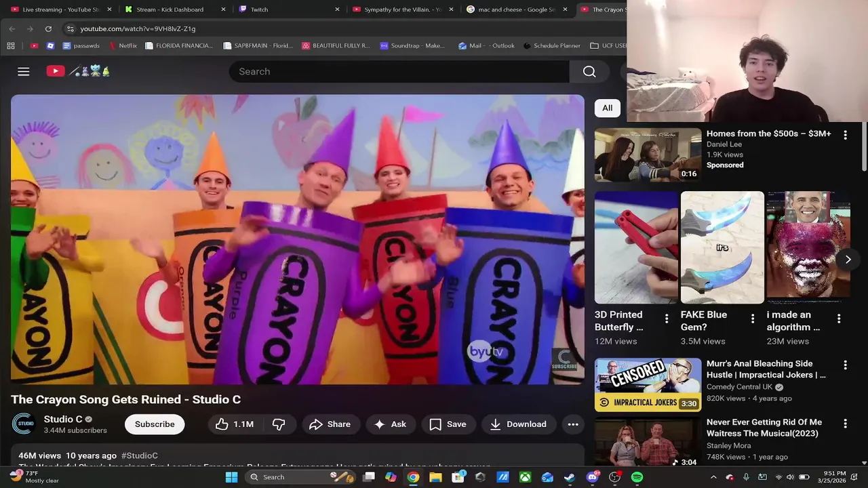Open the i made an algorithm short thumbnail
868x488 pixels.
808,247
